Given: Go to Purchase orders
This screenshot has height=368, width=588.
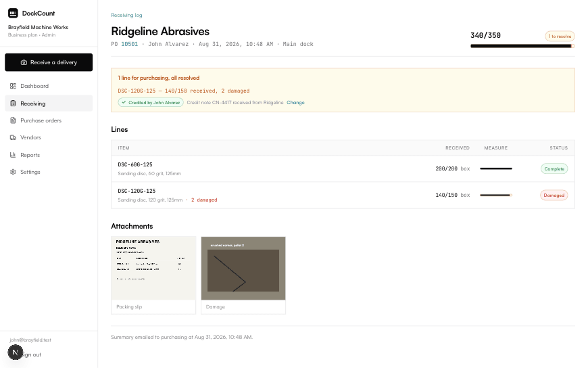Looking at the screenshot, I should click(49, 120).
